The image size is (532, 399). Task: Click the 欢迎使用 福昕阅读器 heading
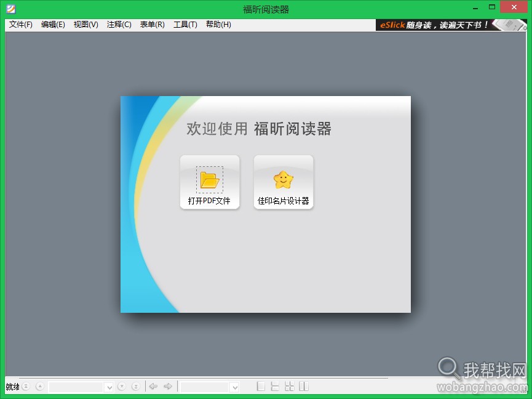pyautogui.click(x=259, y=129)
